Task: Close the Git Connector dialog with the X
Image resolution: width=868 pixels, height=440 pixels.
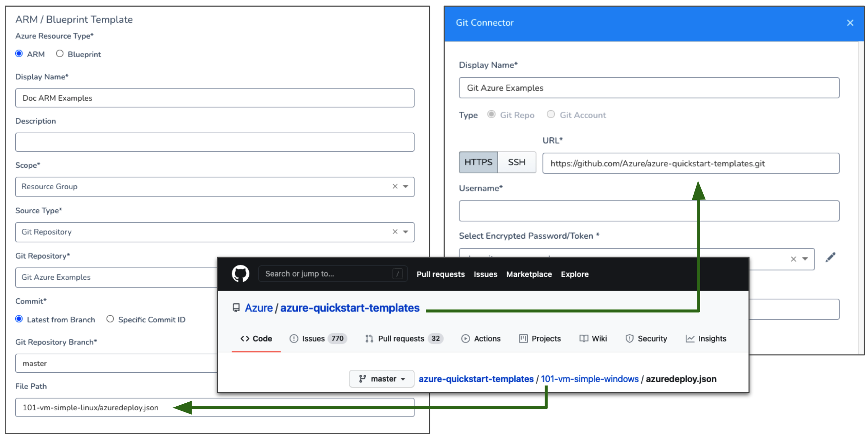Action: click(850, 23)
